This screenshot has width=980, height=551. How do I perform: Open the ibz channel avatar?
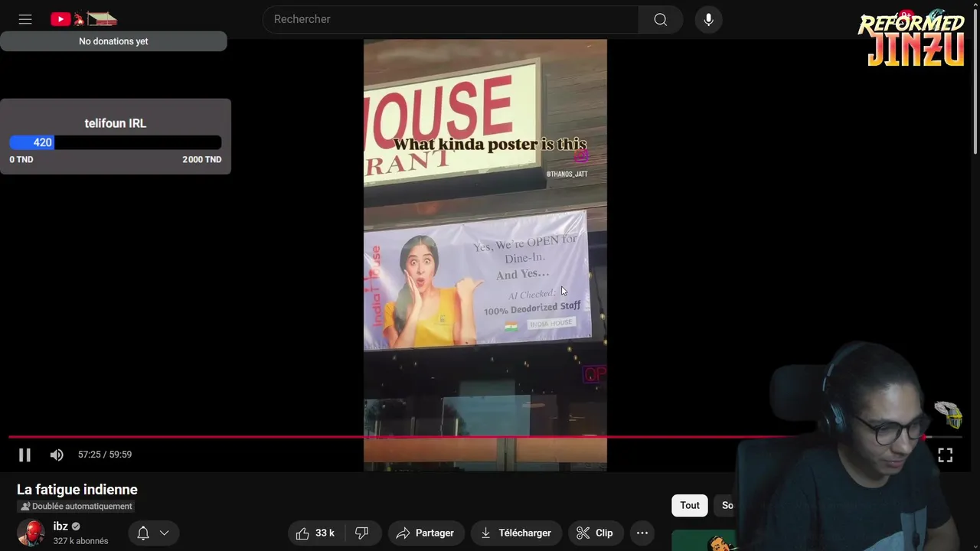[x=31, y=533]
